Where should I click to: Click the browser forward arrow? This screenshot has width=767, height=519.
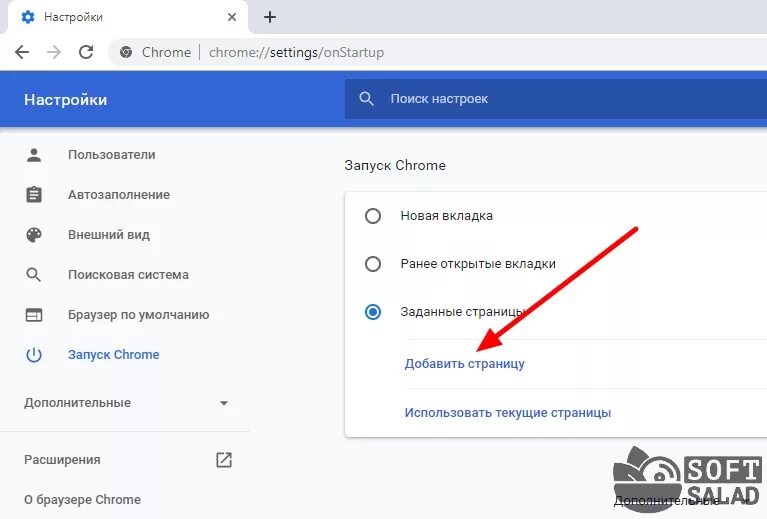click(54, 52)
